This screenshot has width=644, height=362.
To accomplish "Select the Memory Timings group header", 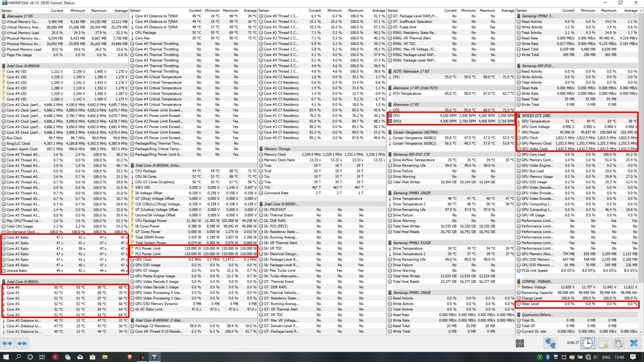I will pos(322,149).
